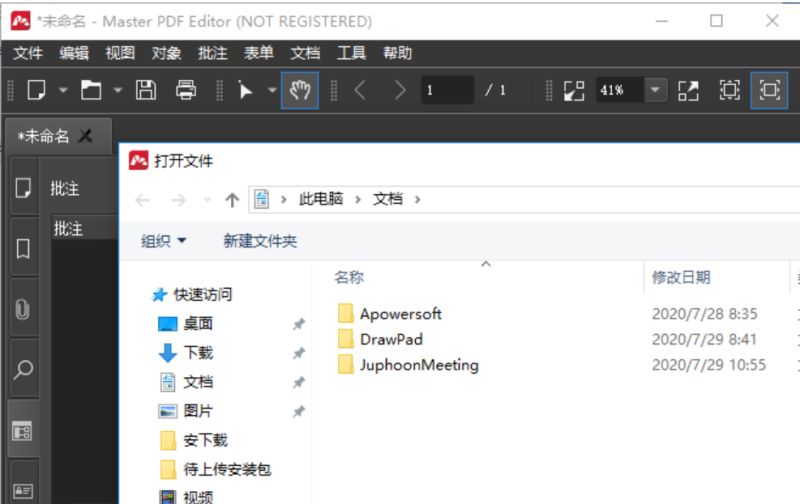This screenshot has width=800, height=504.
Task: Sort by the 名称 column header
Action: pos(349,277)
